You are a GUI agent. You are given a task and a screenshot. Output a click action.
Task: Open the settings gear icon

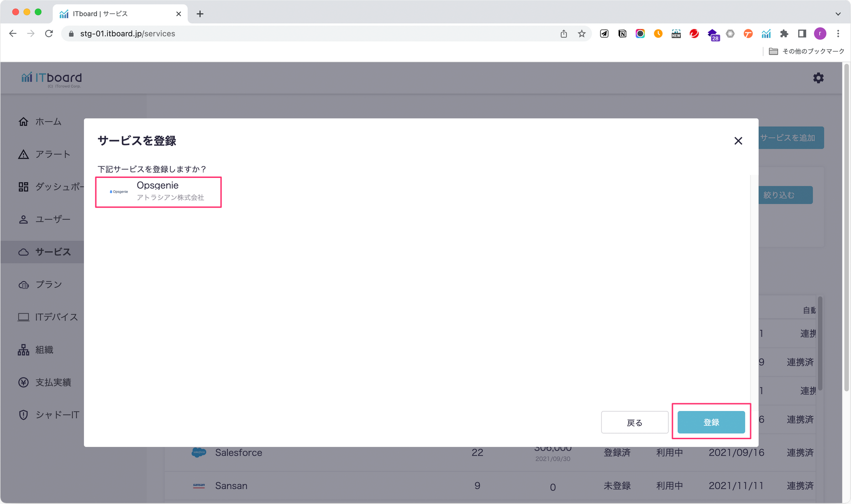tap(818, 78)
